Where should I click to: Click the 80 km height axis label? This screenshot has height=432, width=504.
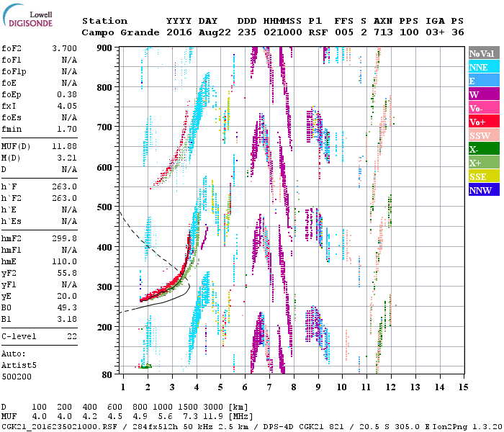click(107, 374)
